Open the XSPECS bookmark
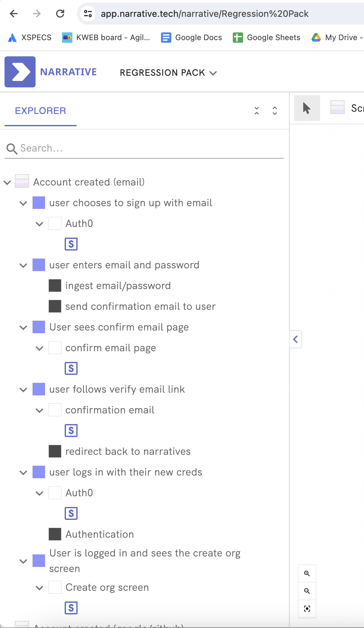 click(29, 38)
